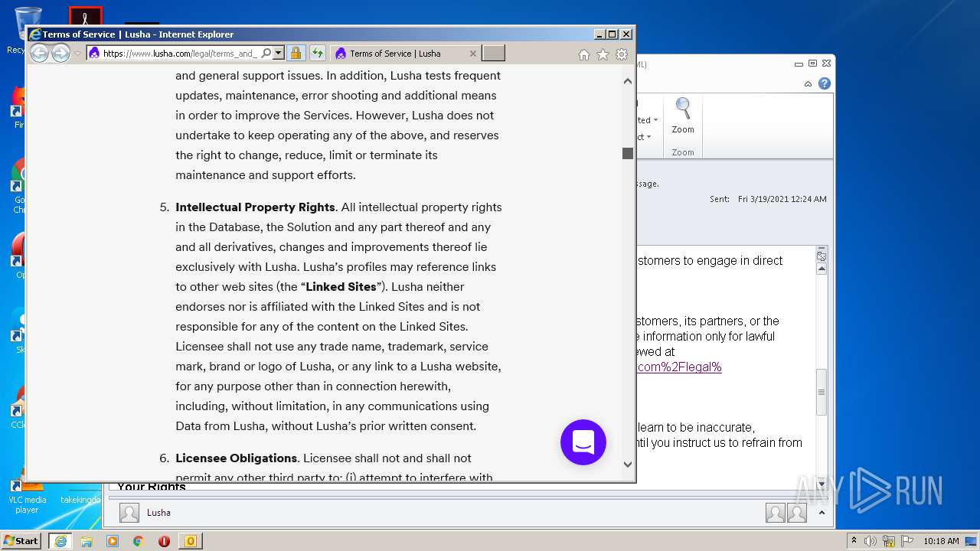Click the red Opera icon in the taskbar

164,541
